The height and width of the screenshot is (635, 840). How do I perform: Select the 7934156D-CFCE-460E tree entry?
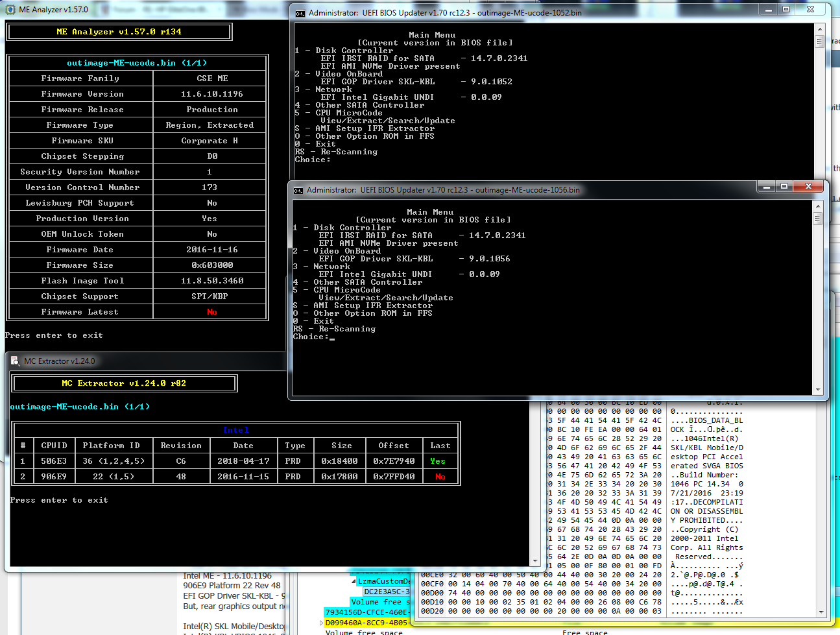[367, 612]
